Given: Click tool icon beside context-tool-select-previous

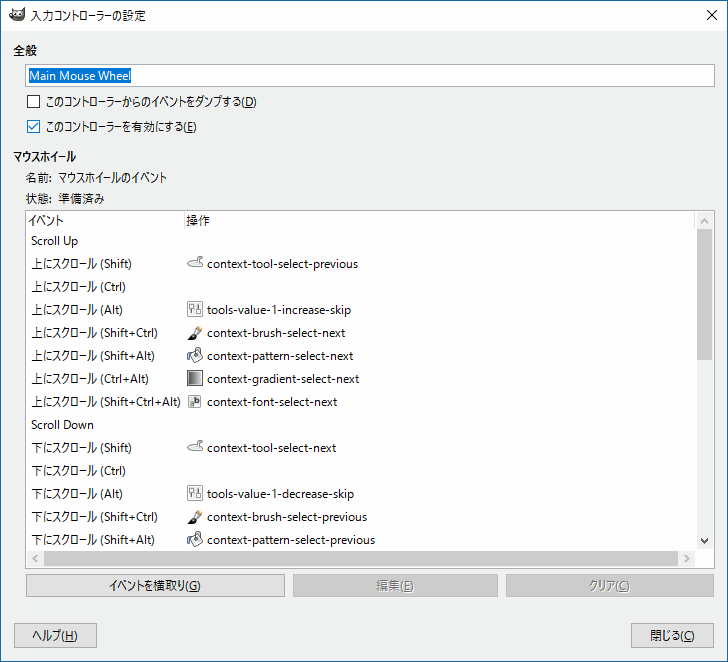Looking at the screenshot, I should [195, 263].
